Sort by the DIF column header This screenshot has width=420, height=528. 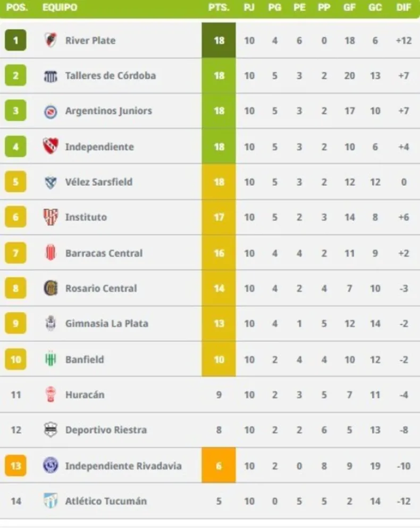(x=404, y=7)
